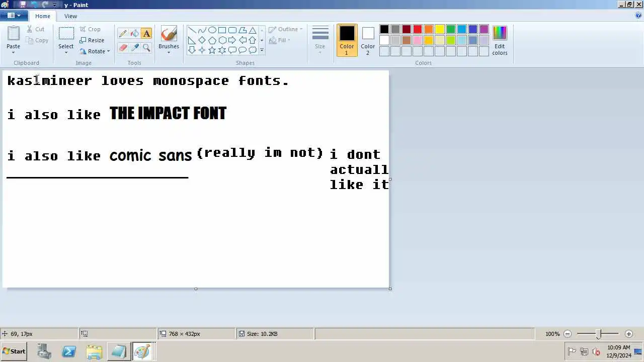Select the Text tool

pos(146,34)
